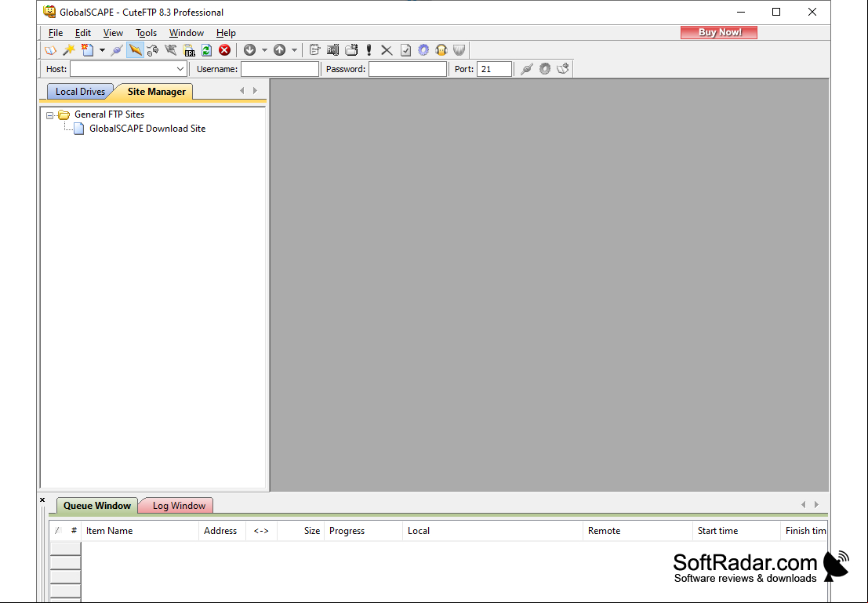868x603 pixels.
Task: Click the Download arrow icon
Action: pos(249,50)
